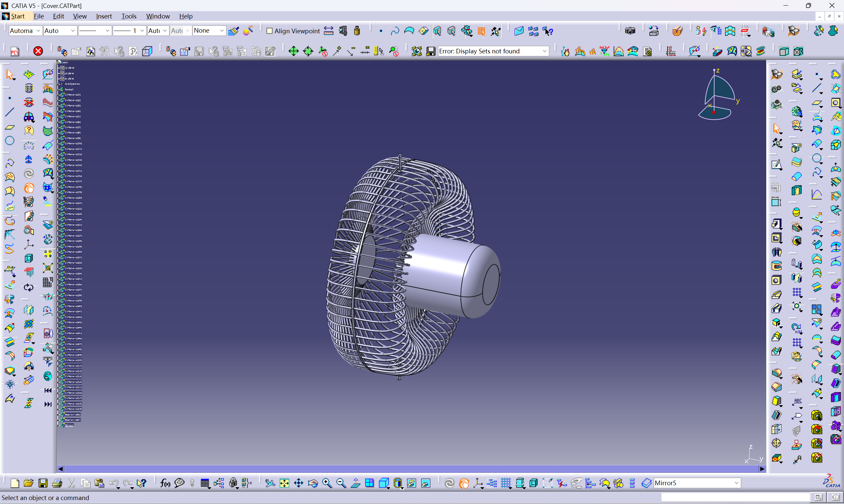The image size is (844, 504).
Task: Click the Zoom Out magnifier icon
Action: tap(341, 483)
